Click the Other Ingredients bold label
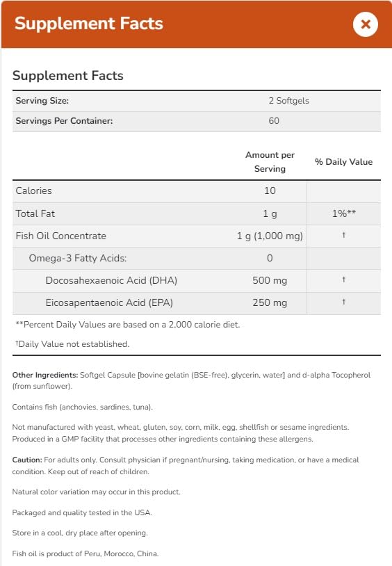 [45, 375]
